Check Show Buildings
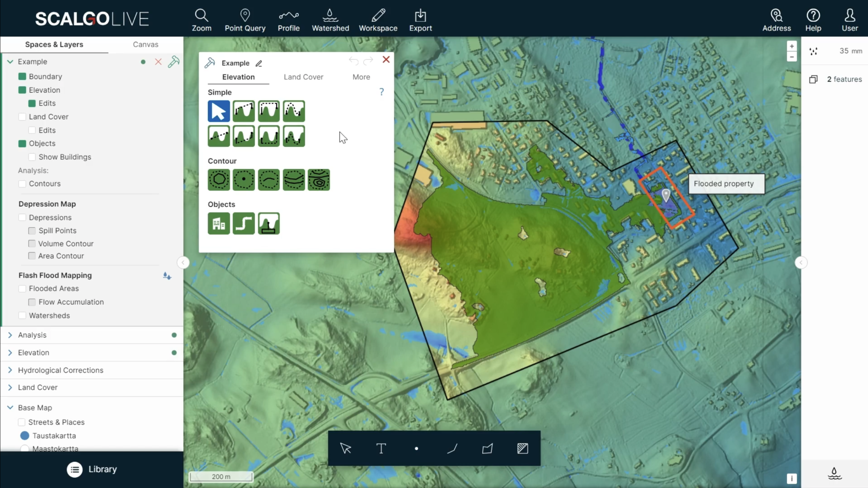Viewport: 868px width, 488px height. point(32,157)
